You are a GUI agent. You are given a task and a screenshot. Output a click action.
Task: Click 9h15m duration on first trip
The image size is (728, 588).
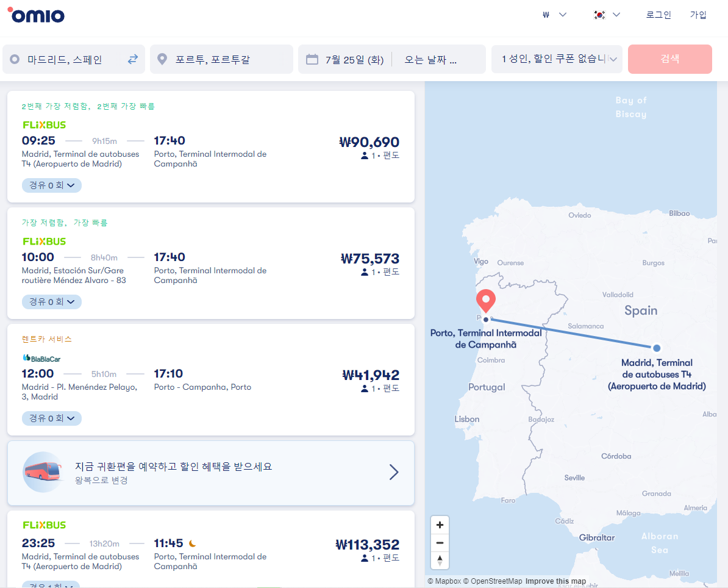coord(104,141)
